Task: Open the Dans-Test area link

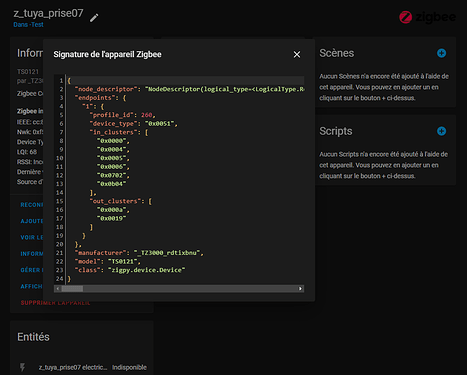Action: click(x=28, y=25)
